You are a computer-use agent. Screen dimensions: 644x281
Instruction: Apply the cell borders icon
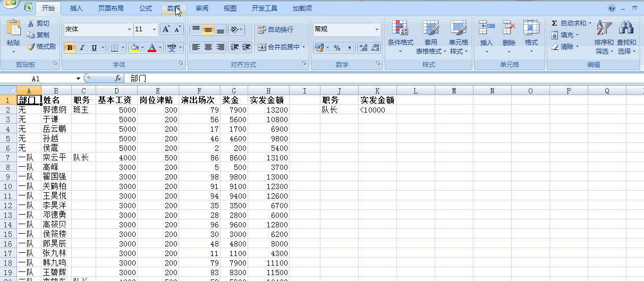pos(114,48)
